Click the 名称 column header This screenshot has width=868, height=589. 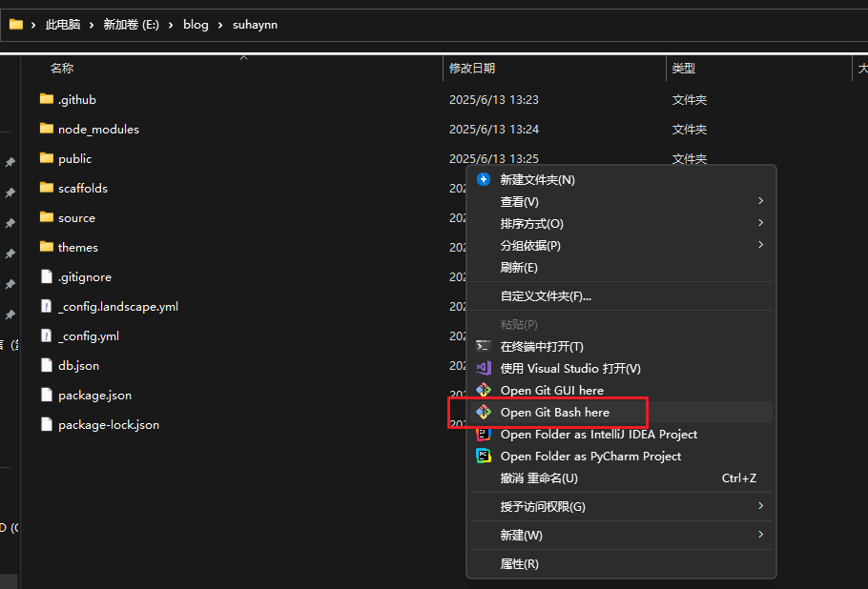(62, 69)
